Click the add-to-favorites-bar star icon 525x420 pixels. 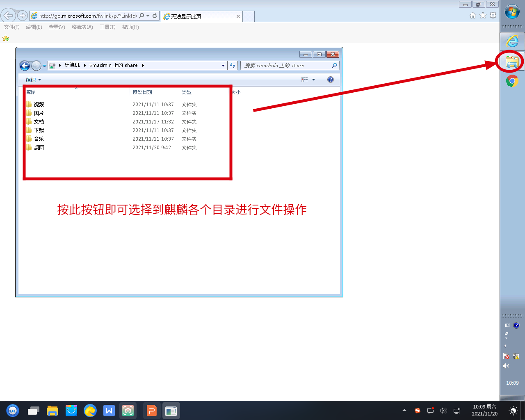click(6, 38)
